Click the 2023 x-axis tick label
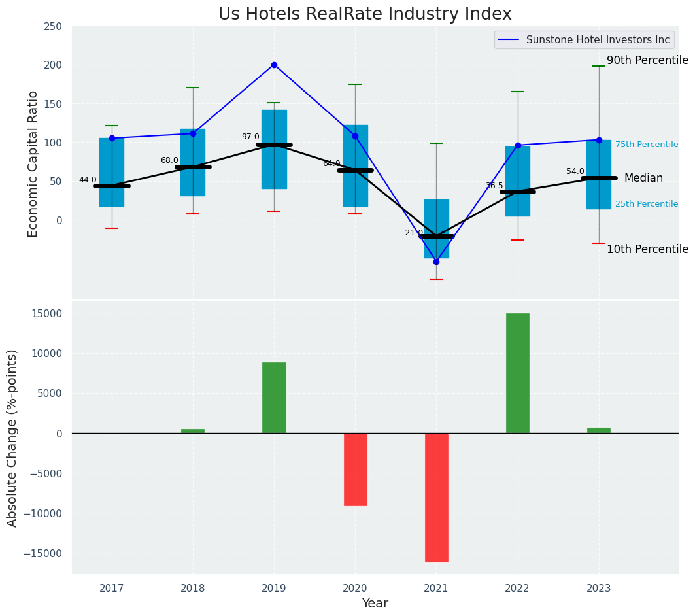695x616 pixels. coord(598,588)
